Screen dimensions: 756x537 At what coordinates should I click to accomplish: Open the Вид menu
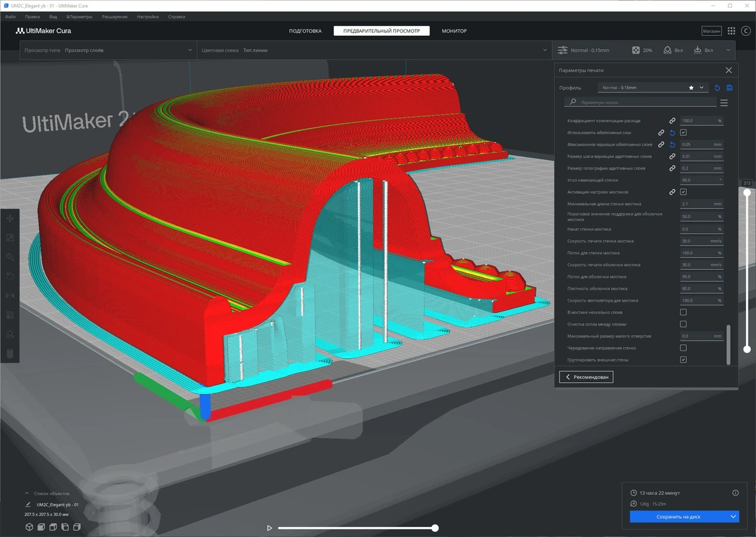(54, 17)
